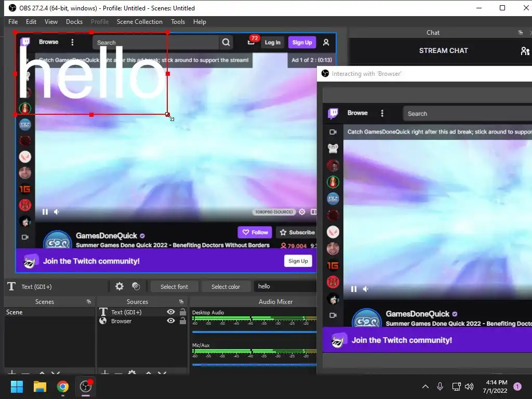Viewport: 532px width, 399px height.
Task: Hide the Browser source
Action: point(171,321)
